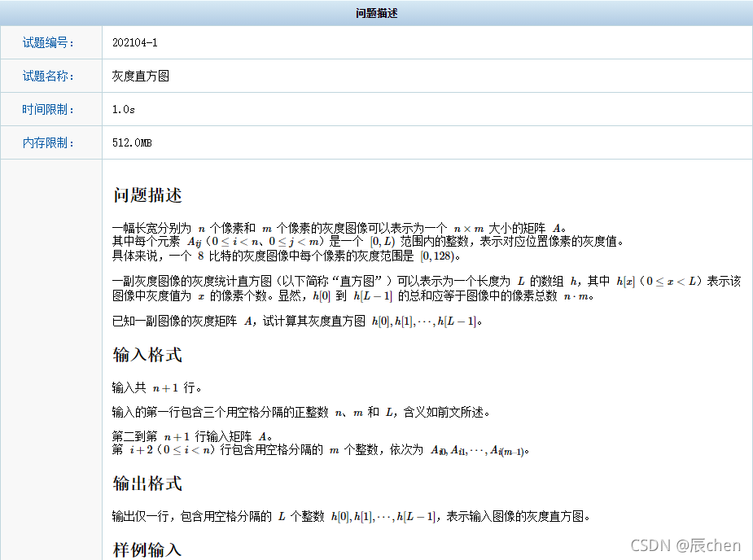Click the problem ID 202104-1
Screen dimensions: 753x560
pos(135,43)
